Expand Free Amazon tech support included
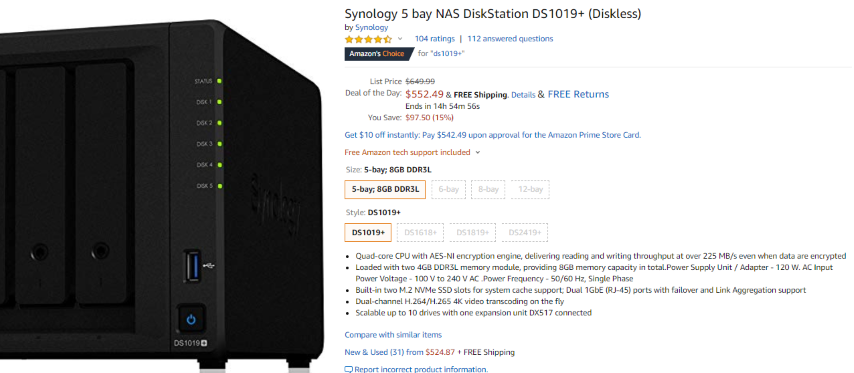 point(412,152)
